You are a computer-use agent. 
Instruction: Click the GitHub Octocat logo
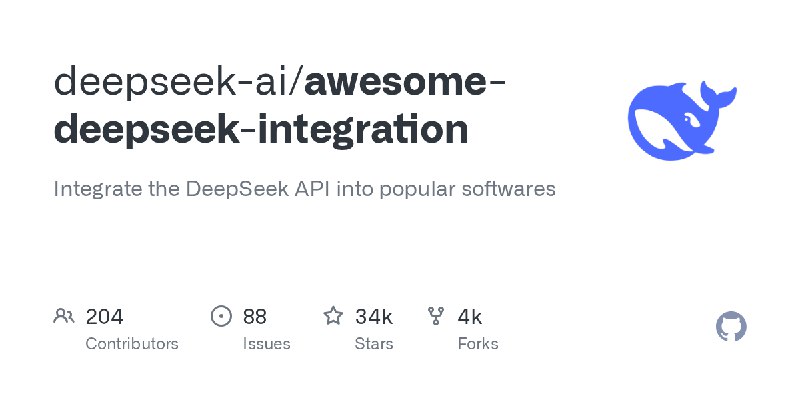click(x=732, y=326)
